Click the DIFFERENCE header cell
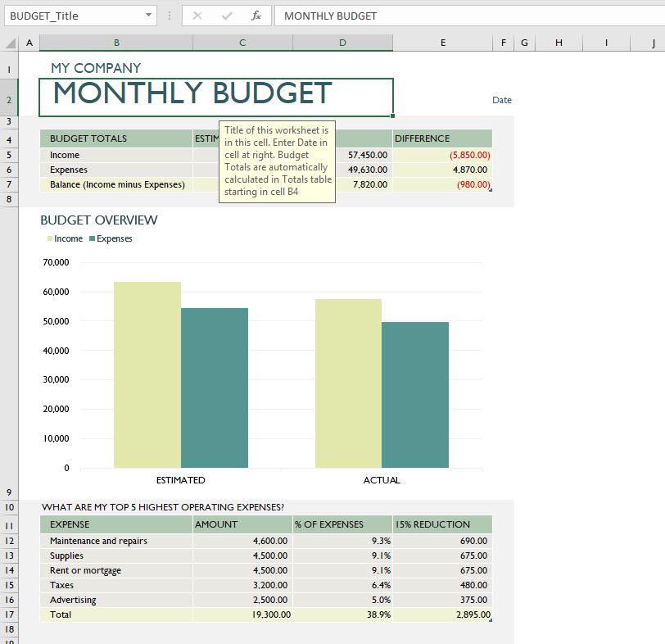The height and width of the screenshot is (644, 665). click(442, 138)
